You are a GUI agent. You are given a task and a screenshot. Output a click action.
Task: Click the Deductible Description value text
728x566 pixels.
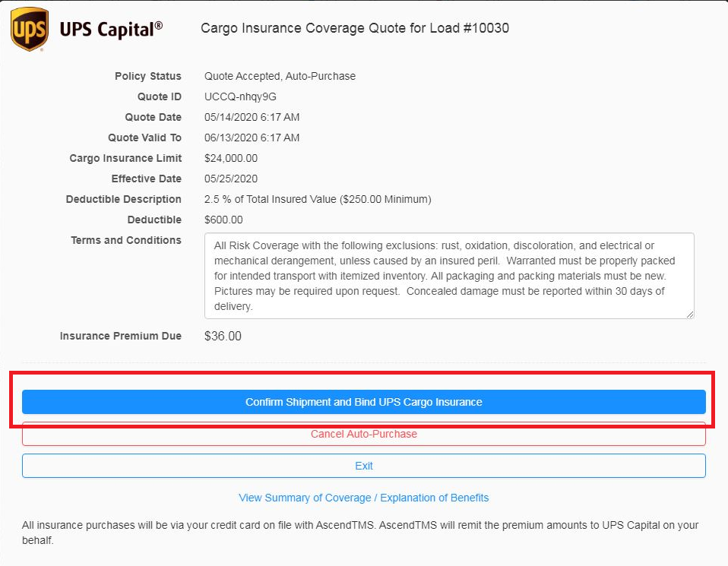tap(318, 199)
